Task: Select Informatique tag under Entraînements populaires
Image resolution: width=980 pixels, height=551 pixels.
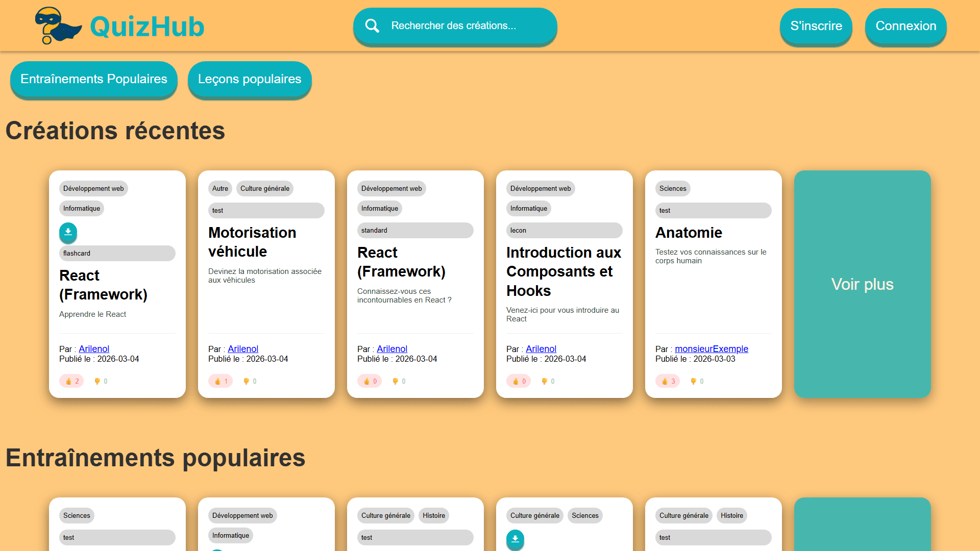Action: (x=231, y=535)
